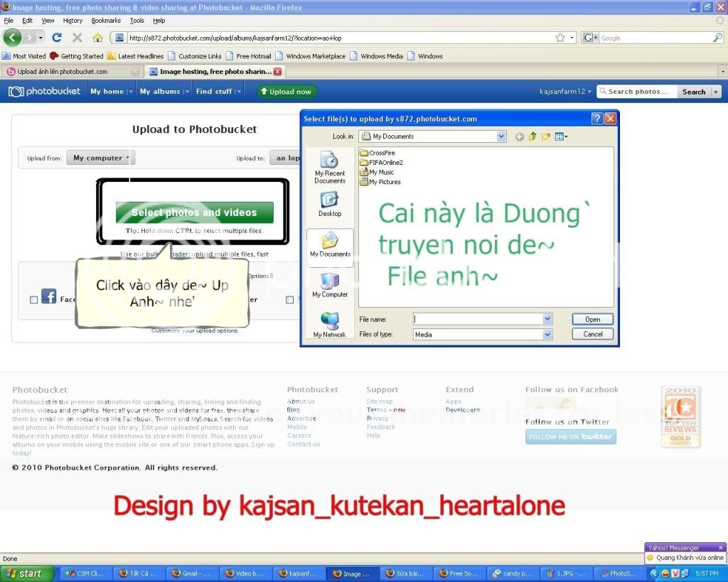Expand the Look in folder dropdown
The height and width of the screenshot is (582, 728).
[501, 136]
